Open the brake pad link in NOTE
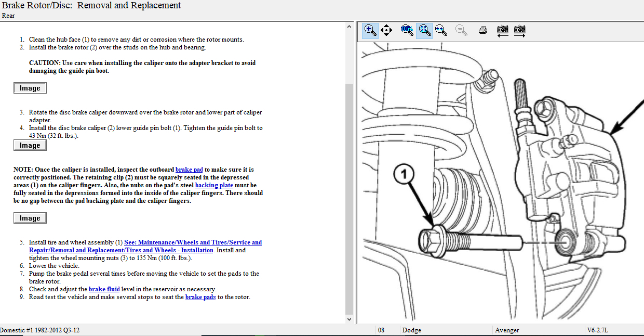644x336 pixels. (189, 170)
